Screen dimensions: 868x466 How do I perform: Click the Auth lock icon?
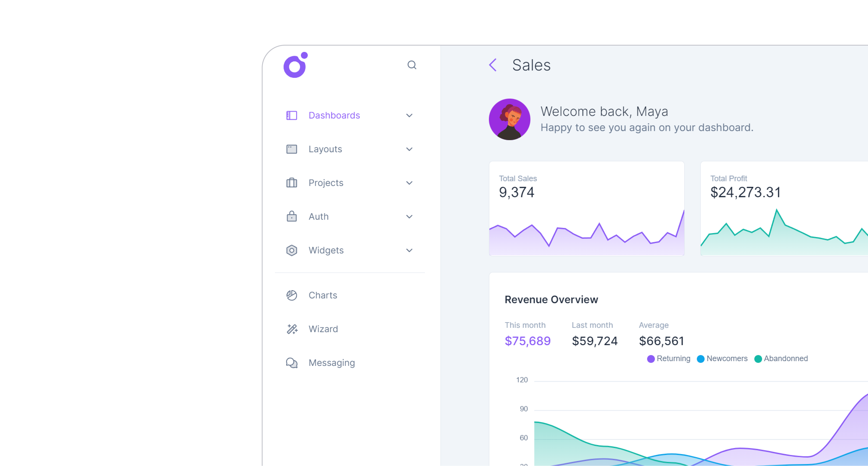point(292,216)
